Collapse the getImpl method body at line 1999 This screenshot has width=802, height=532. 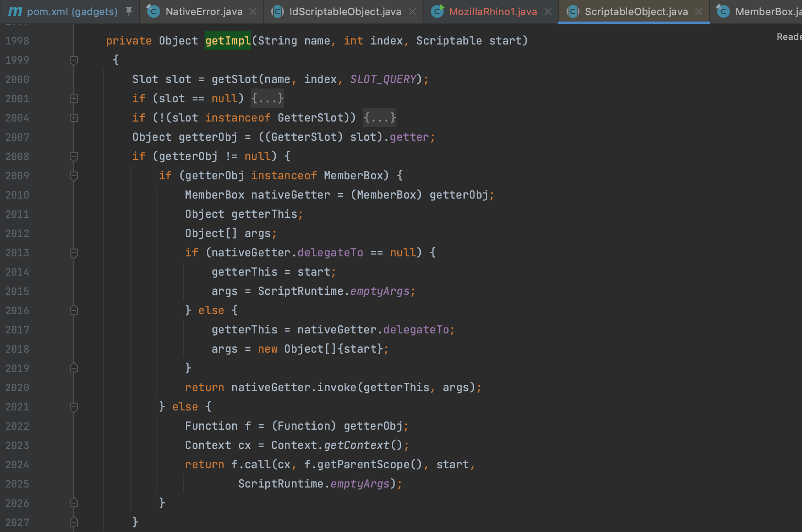point(74,60)
